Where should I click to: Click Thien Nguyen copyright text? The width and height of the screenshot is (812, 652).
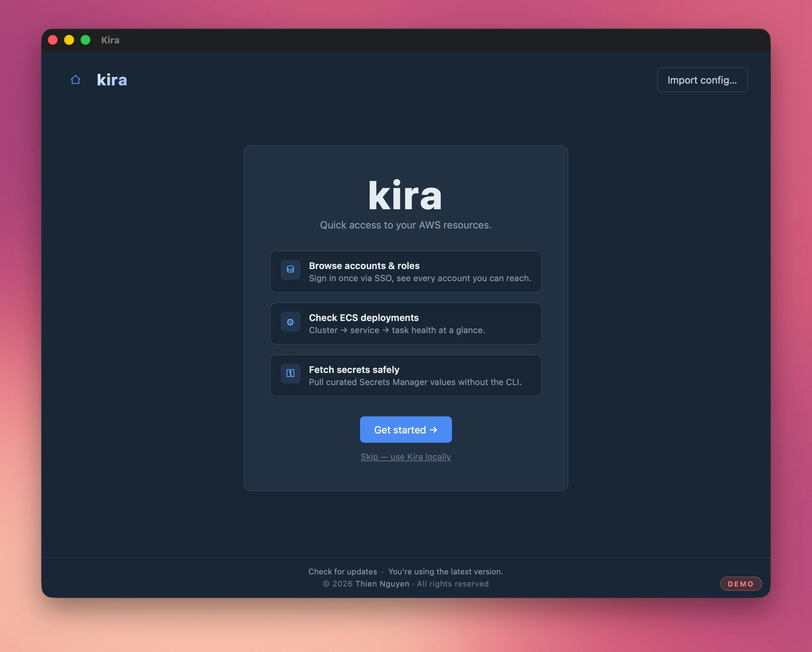[382, 584]
